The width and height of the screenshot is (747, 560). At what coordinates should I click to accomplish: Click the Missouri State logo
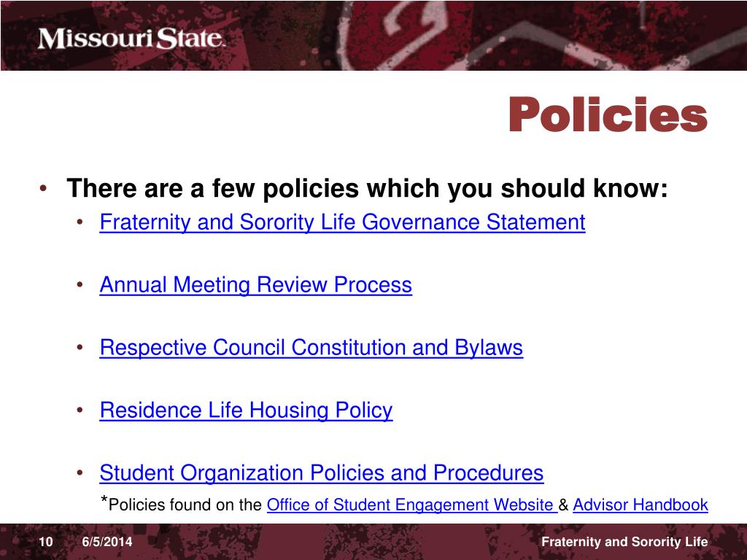[x=131, y=39]
